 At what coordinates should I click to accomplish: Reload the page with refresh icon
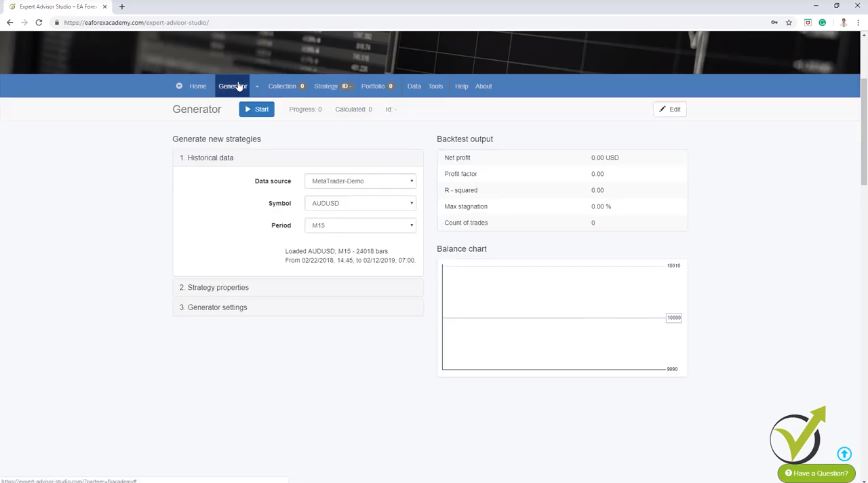coord(39,23)
